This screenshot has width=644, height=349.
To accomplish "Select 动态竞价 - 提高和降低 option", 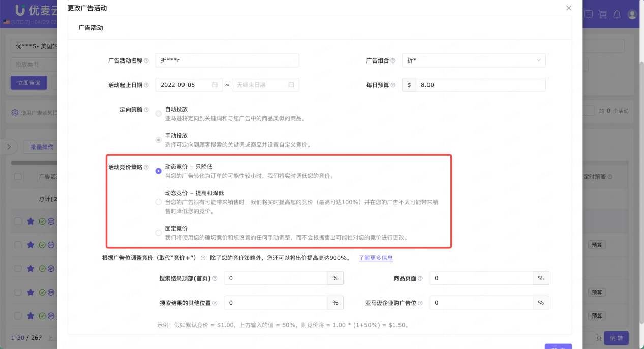I will coord(158,201).
